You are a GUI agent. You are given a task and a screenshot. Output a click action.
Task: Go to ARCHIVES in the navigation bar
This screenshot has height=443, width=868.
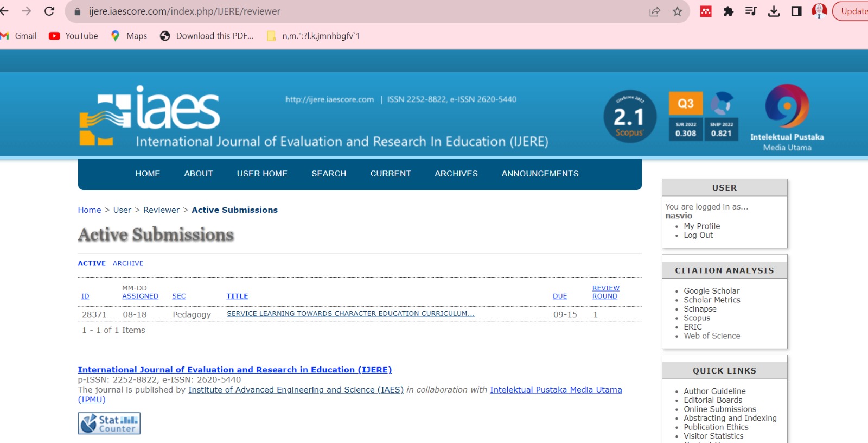tap(456, 174)
